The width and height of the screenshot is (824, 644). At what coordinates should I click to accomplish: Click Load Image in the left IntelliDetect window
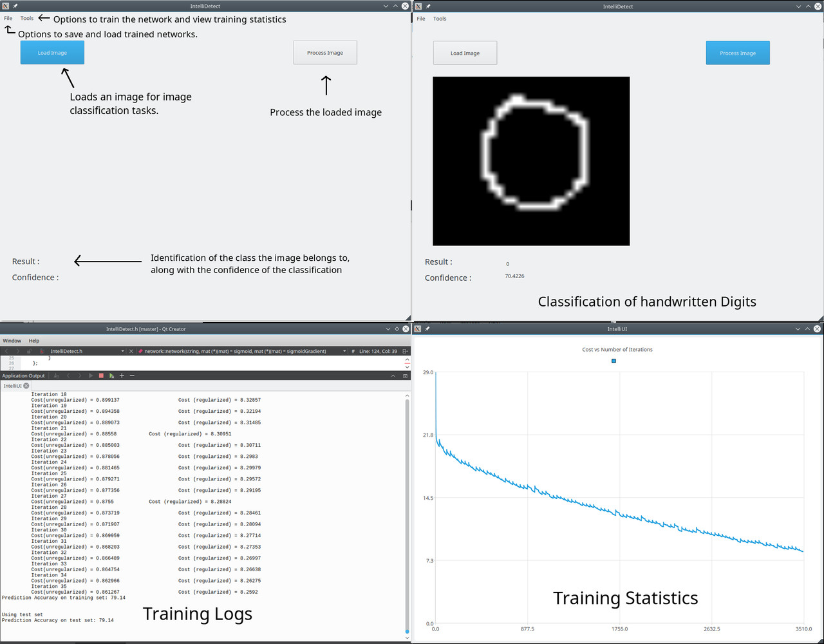[x=52, y=53]
